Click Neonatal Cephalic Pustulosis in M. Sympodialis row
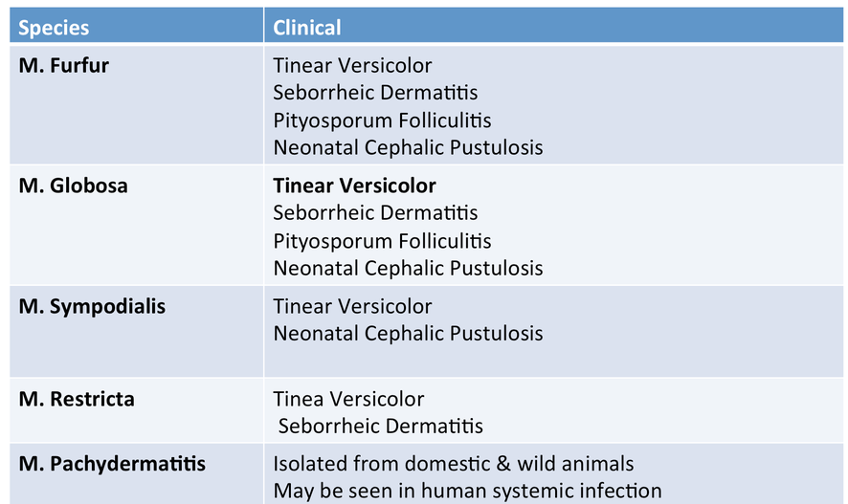Screen dimensions: 848x504 tap(408, 334)
